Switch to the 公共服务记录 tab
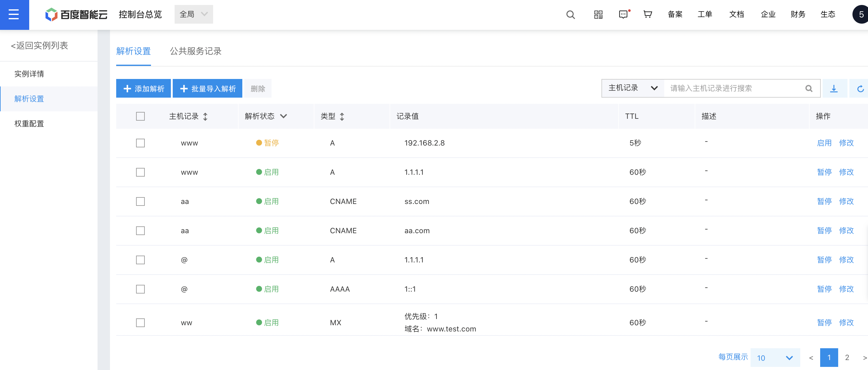 pos(195,51)
